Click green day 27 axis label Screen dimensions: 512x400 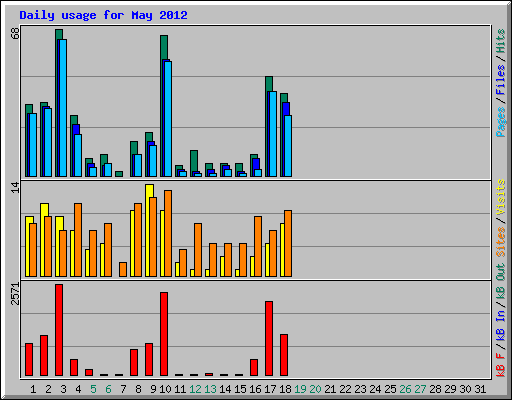click(420, 389)
